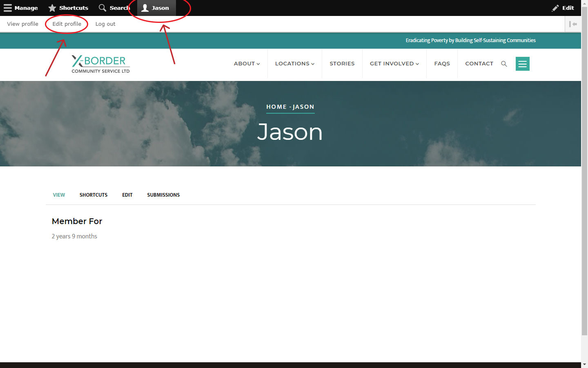Open the FAQs page
This screenshot has width=588, height=368.
442,64
